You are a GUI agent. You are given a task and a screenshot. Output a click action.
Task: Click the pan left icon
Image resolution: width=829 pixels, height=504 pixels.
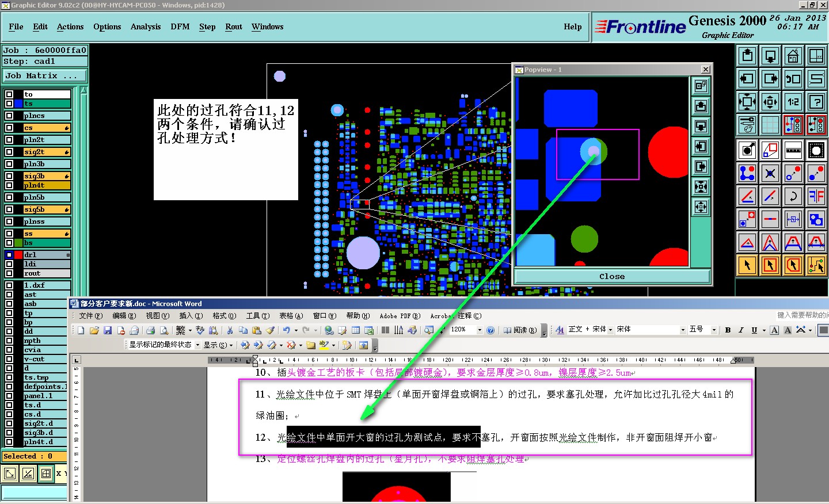[747, 79]
